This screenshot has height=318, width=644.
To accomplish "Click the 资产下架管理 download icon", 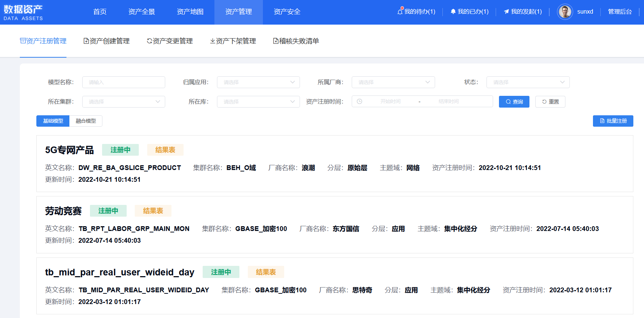I will (x=213, y=41).
